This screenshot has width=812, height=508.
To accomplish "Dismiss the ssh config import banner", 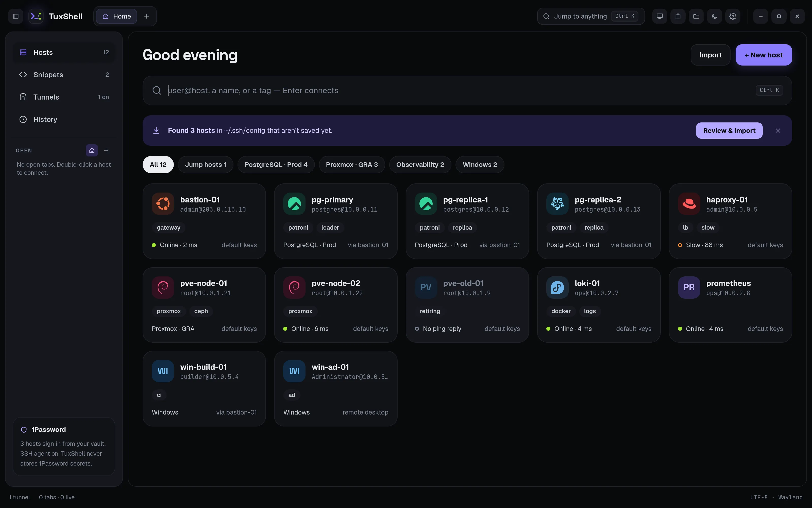I will tap(778, 130).
